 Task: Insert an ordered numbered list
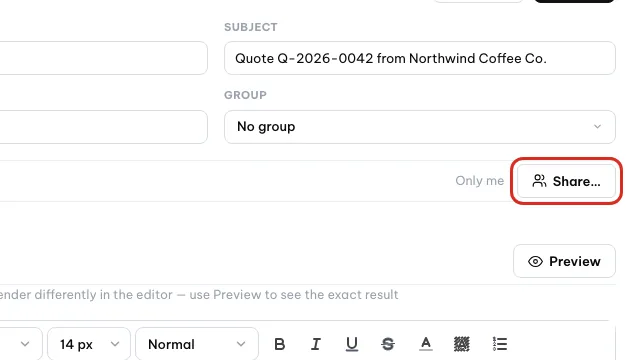500,344
